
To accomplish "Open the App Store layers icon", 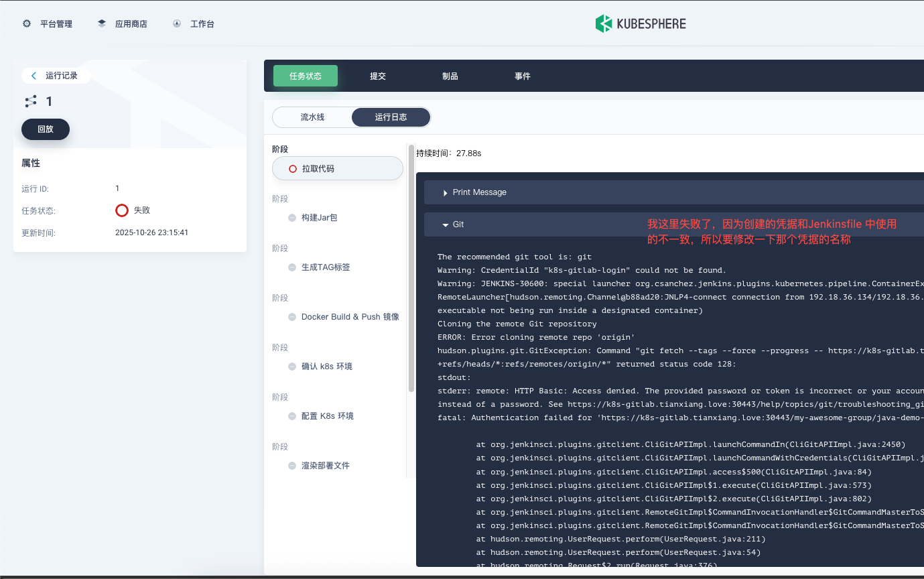I will click(x=102, y=23).
